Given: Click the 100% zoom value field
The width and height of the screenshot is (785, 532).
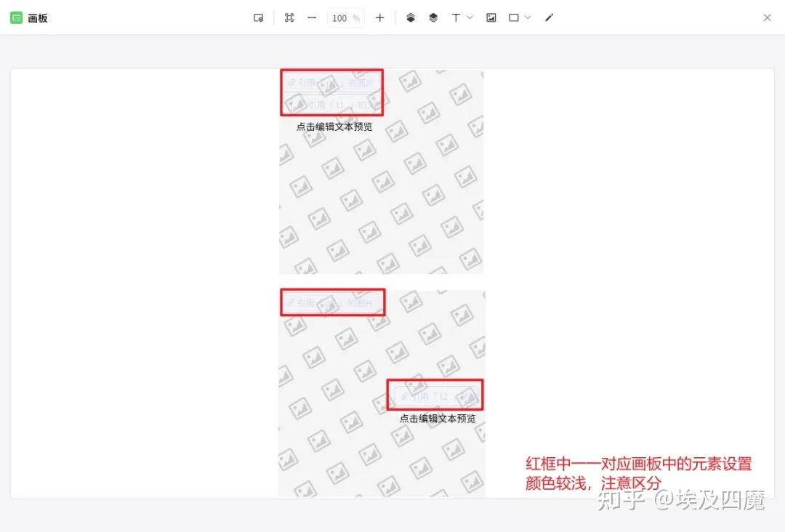Looking at the screenshot, I should click(345, 18).
